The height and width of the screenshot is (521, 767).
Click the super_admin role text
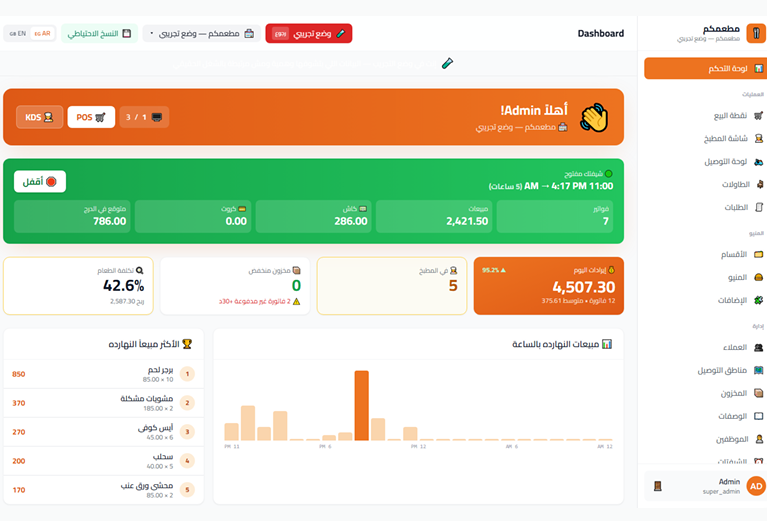pyautogui.click(x=722, y=492)
